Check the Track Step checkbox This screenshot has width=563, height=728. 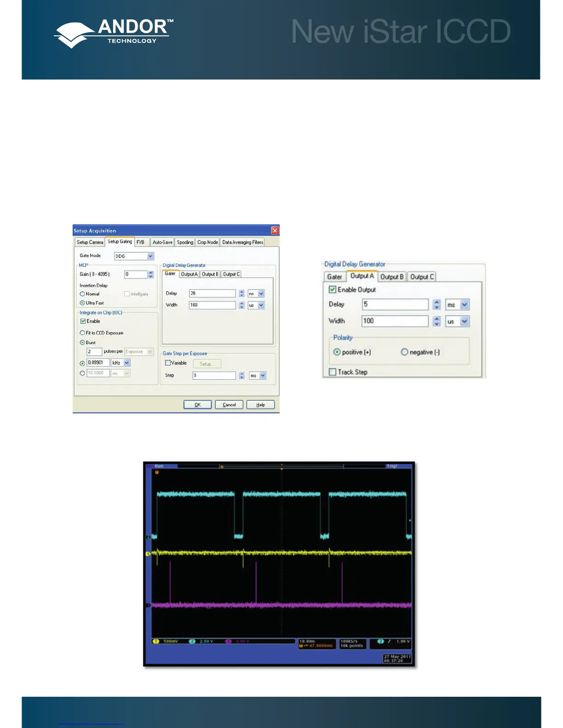(x=332, y=372)
